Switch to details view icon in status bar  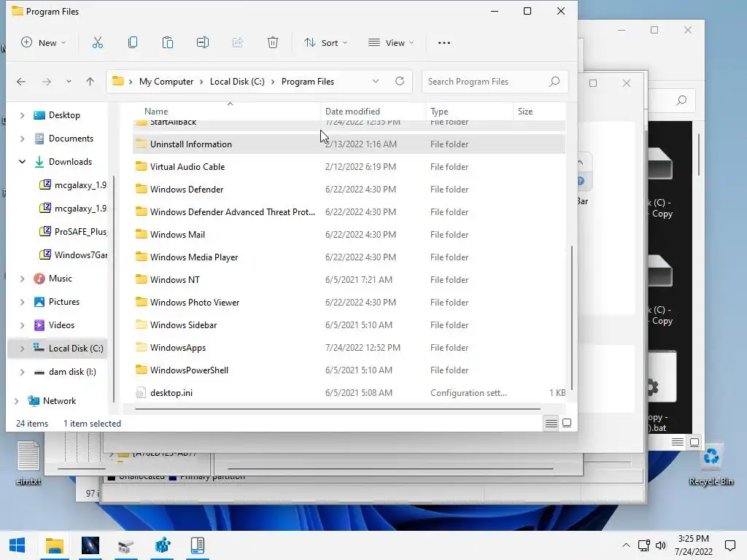click(x=551, y=423)
